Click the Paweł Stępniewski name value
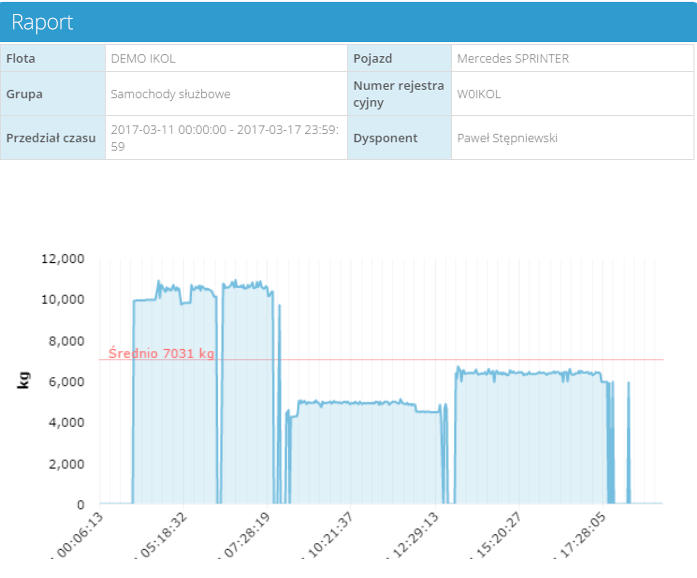The image size is (697, 578). 507,138
